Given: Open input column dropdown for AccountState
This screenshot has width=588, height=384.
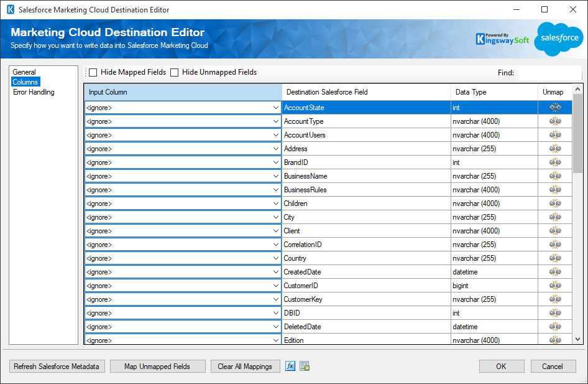Looking at the screenshot, I should pos(276,108).
